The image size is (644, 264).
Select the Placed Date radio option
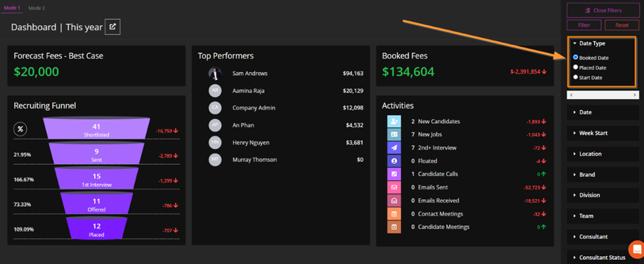[x=575, y=67]
